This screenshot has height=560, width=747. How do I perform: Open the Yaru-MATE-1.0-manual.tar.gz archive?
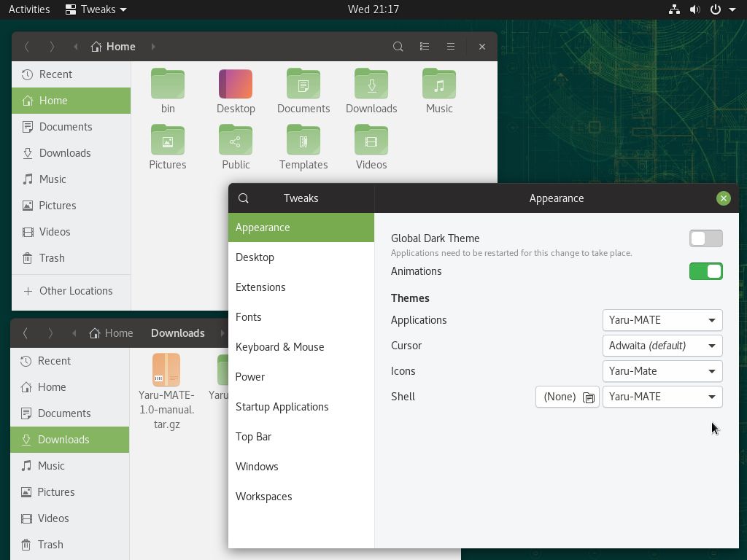click(166, 370)
